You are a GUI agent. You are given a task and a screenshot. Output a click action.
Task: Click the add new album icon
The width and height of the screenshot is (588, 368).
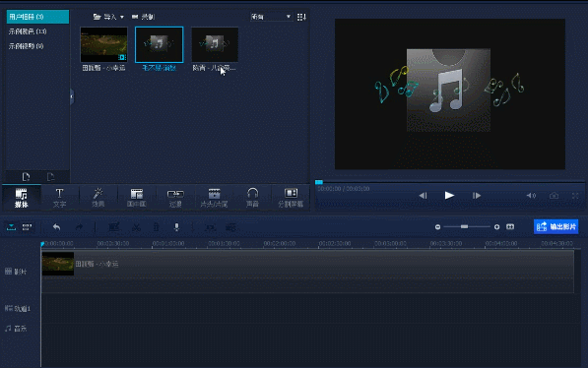(26, 176)
